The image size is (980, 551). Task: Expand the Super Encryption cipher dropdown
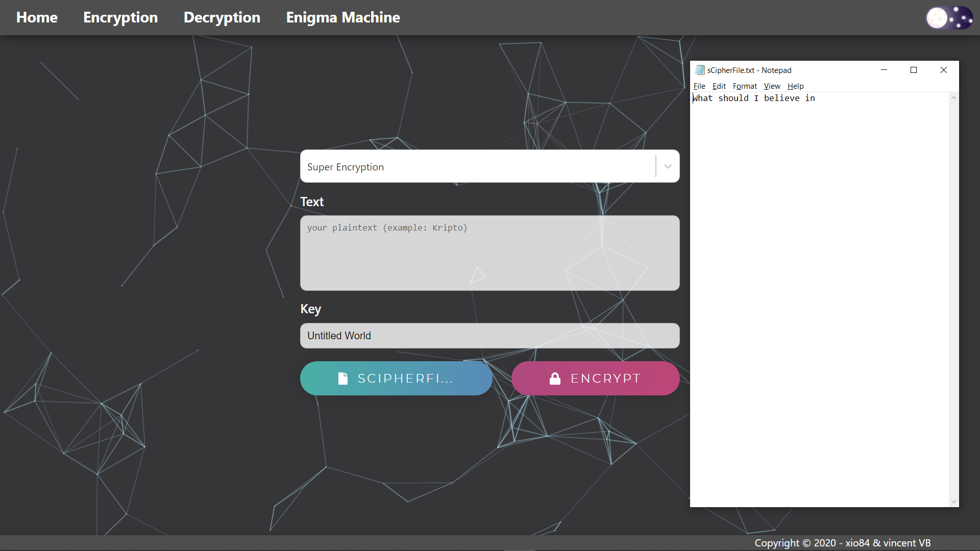point(477,166)
